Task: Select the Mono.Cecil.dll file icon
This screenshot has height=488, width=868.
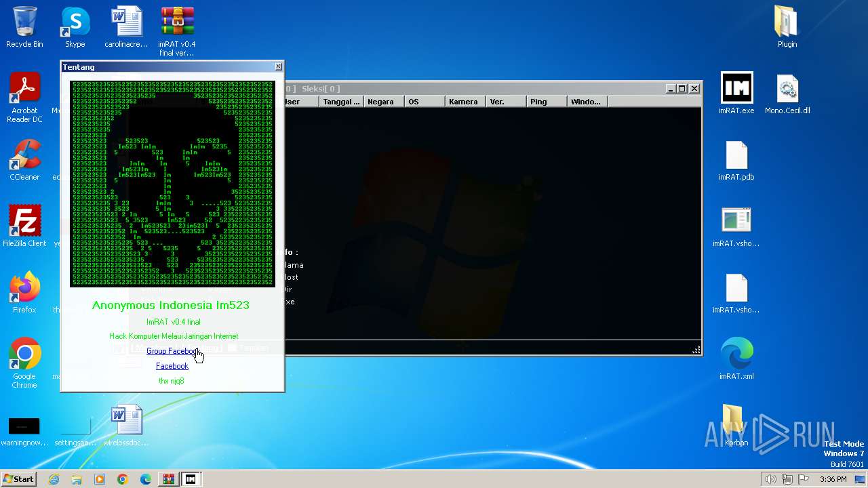Action: click(x=787, y=94)
